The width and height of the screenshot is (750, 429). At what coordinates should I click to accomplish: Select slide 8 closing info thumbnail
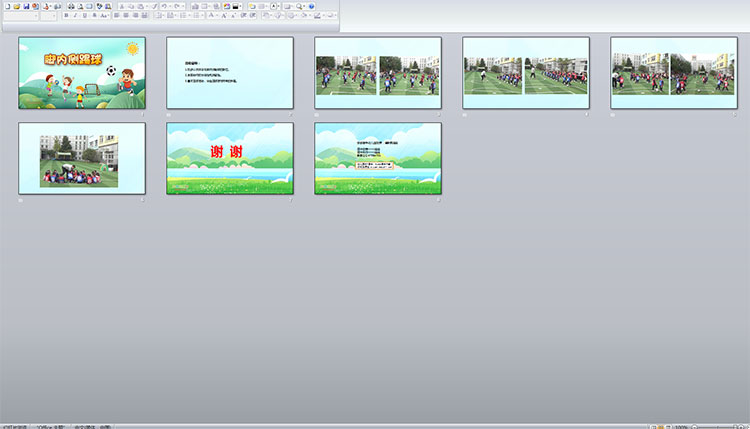378,158
